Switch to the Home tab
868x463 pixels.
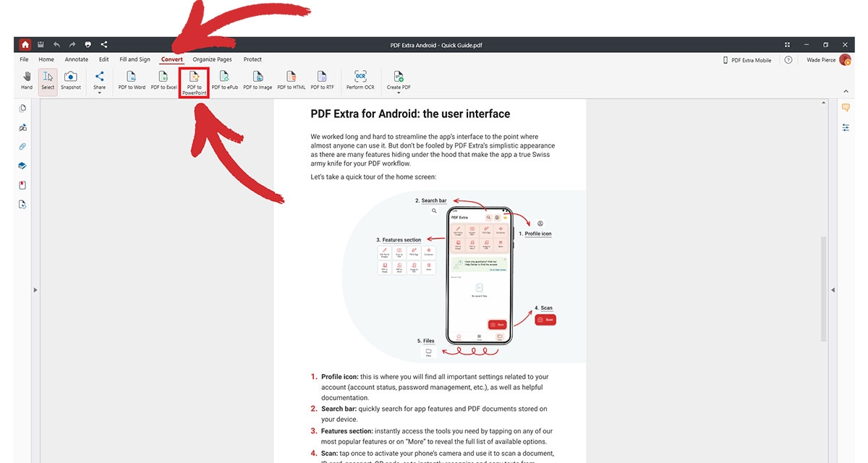pyautogui.click(x=46, y=59)
